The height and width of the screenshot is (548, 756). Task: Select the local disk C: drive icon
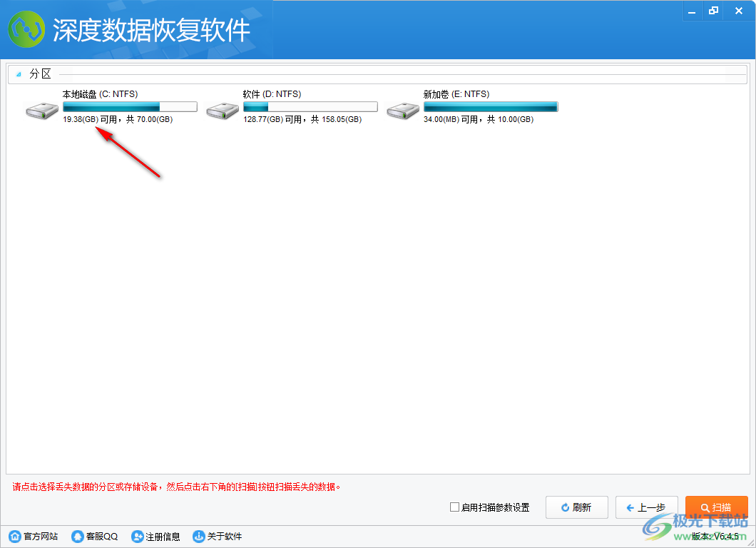(x=42, y=111)
